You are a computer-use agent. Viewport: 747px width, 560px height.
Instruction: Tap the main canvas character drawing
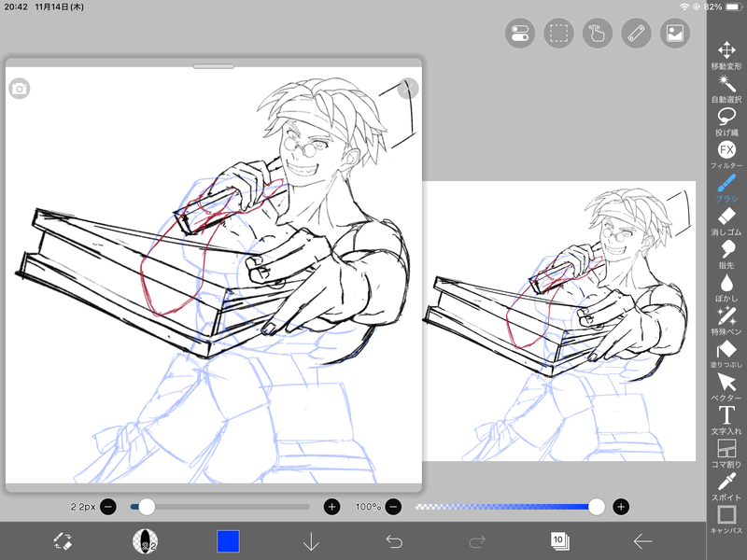pyautogui.click(x=559, y=321)
